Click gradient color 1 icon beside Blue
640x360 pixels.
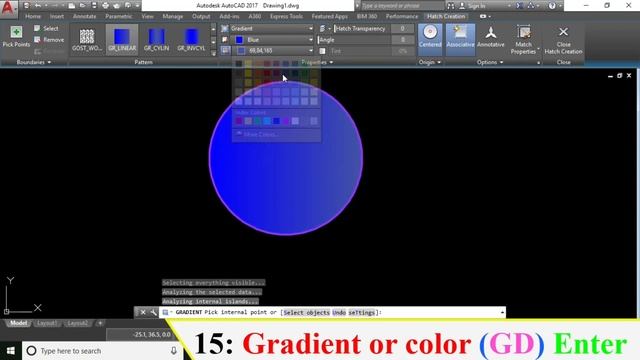pyautogui.click(x=225, y=40)
